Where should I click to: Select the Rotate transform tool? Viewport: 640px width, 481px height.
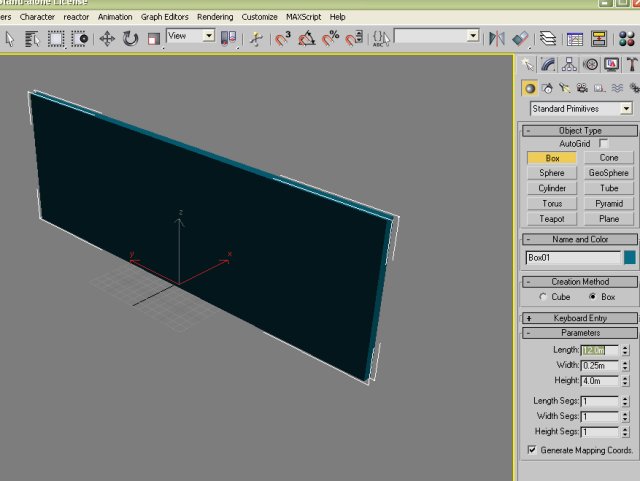click(x=130, y=39)
